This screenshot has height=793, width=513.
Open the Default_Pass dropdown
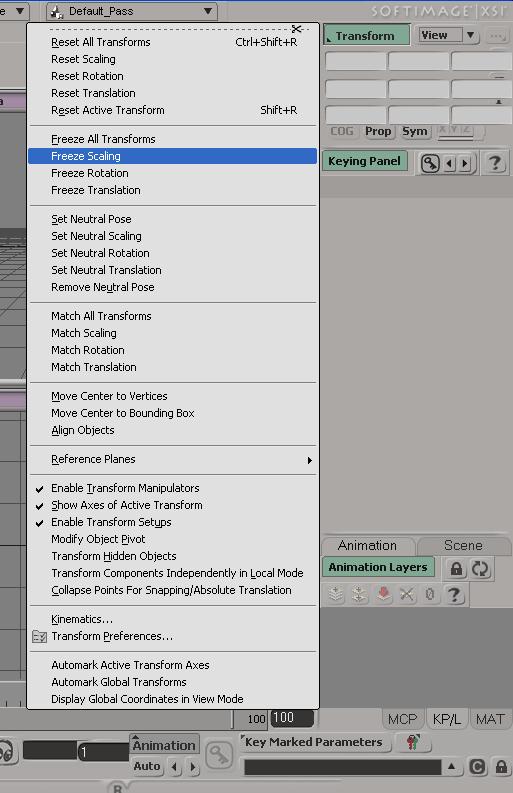pyautogui.click(x=132, y=11)
